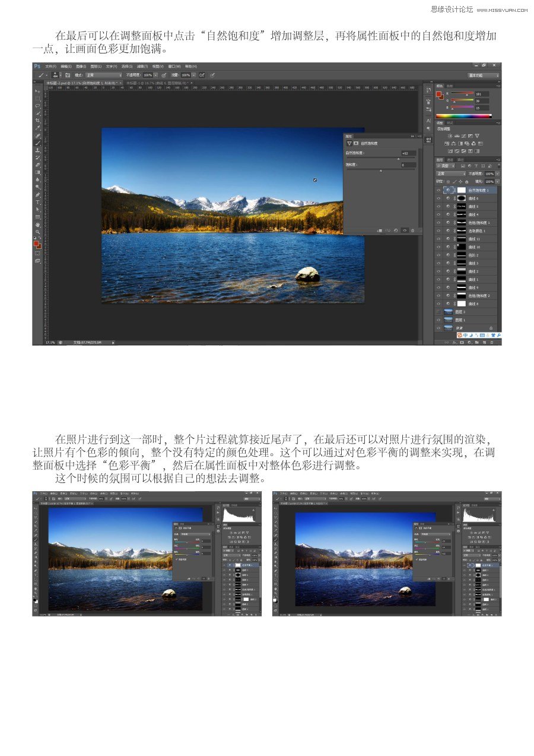Add a Hue/Saturation adjustment from Adjustments panel
This screenshot has height=756, width=534.
(x=447, y=144)
